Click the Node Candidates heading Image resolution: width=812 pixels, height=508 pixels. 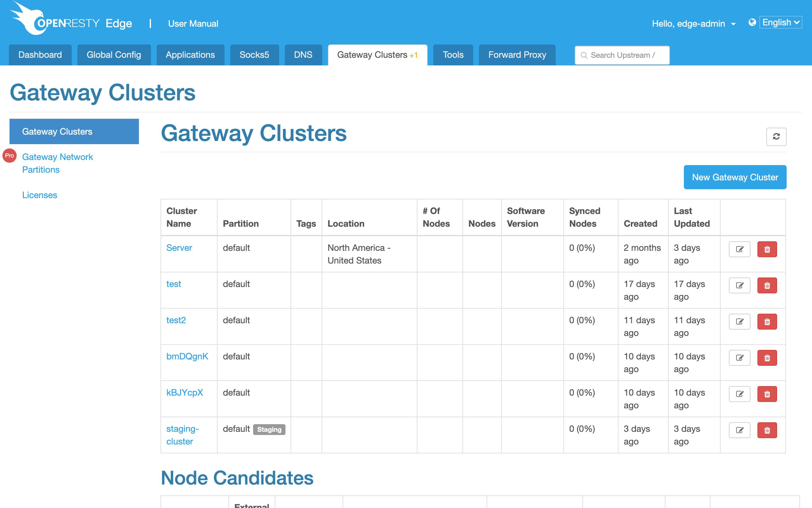tap(237, 478)
